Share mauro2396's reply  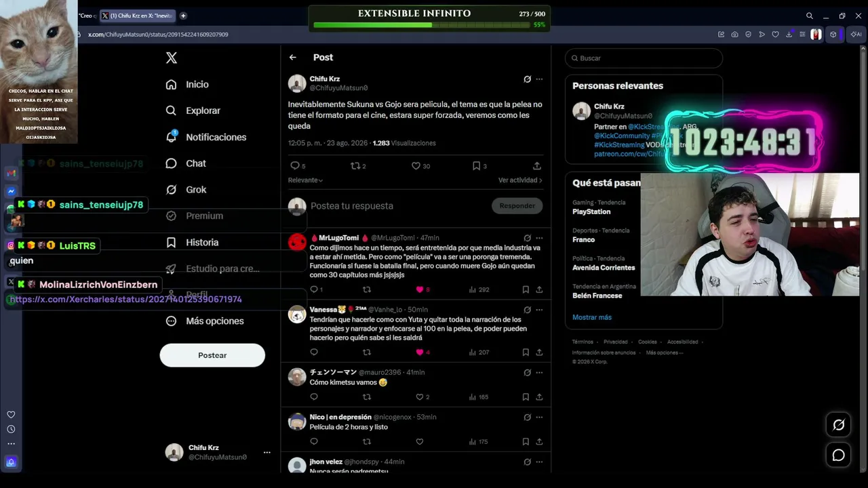coord(539,396)
